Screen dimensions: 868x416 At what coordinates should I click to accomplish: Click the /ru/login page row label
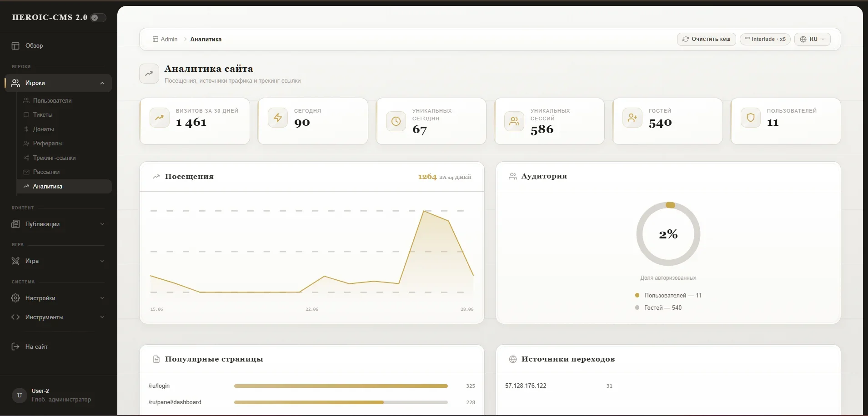(159, 386)
